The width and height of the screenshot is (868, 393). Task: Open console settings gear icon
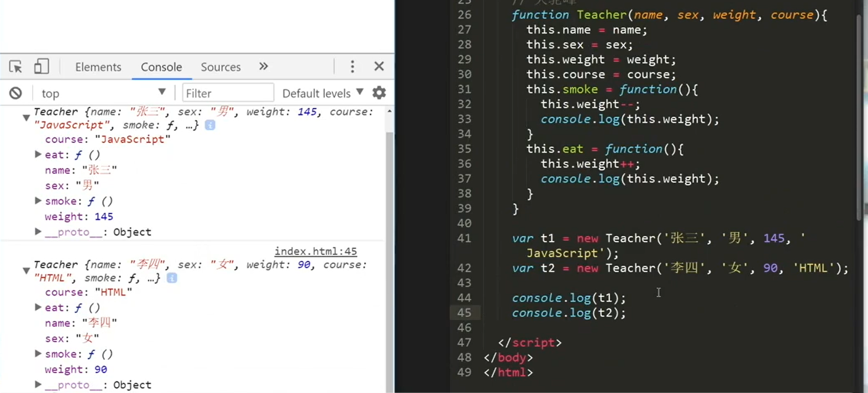pos(379,93)
